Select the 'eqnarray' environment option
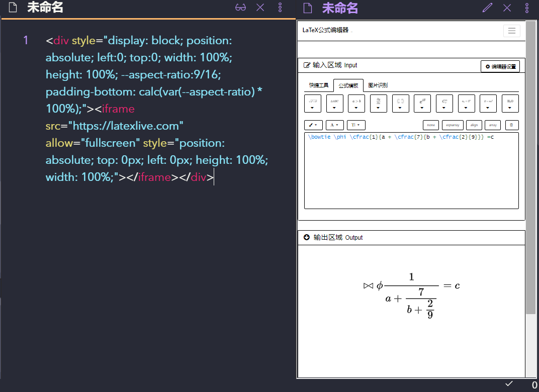539x392 pixels. pyautogui.click(x=451, y=125)
